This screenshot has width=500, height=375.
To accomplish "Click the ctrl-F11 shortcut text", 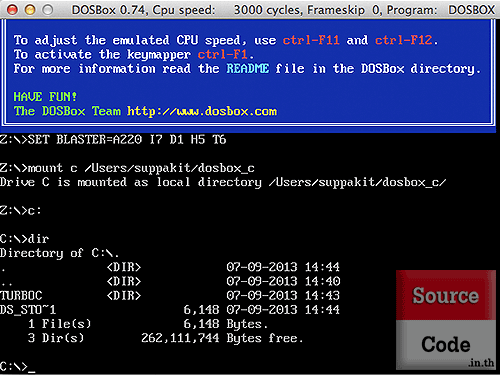I will click(x=311, y=40).
